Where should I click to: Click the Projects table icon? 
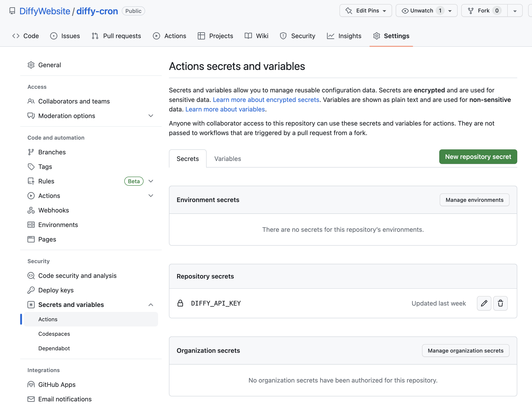tap(201, 36)
